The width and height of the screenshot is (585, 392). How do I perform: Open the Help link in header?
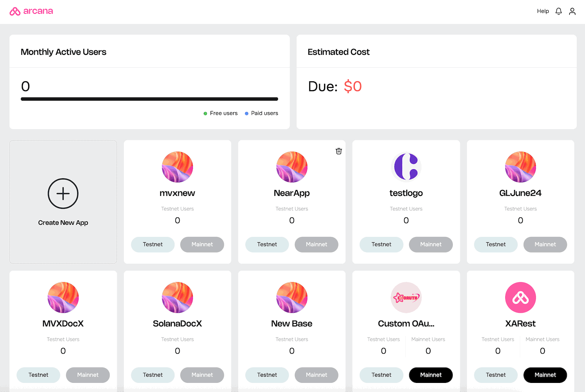[543, 11]
